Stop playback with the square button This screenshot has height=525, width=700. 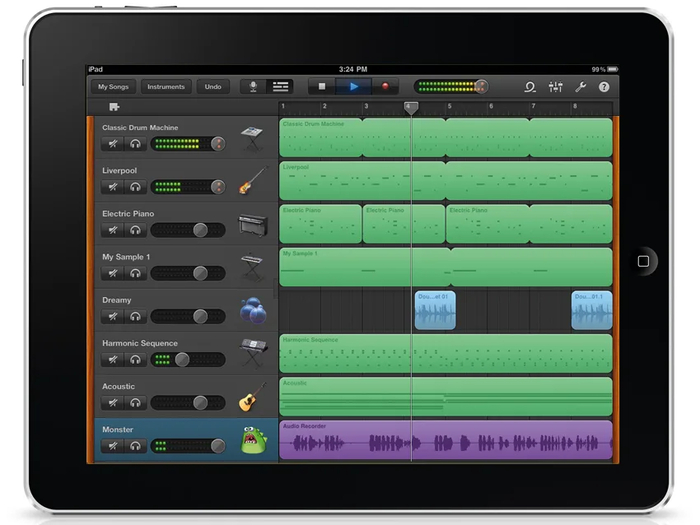(322, 87)
